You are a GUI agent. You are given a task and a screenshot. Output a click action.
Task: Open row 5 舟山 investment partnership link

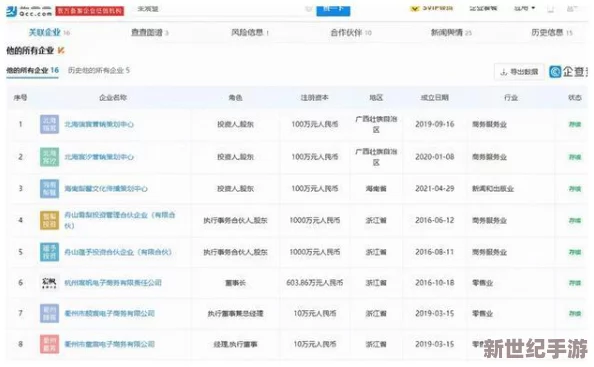point(118,252)
